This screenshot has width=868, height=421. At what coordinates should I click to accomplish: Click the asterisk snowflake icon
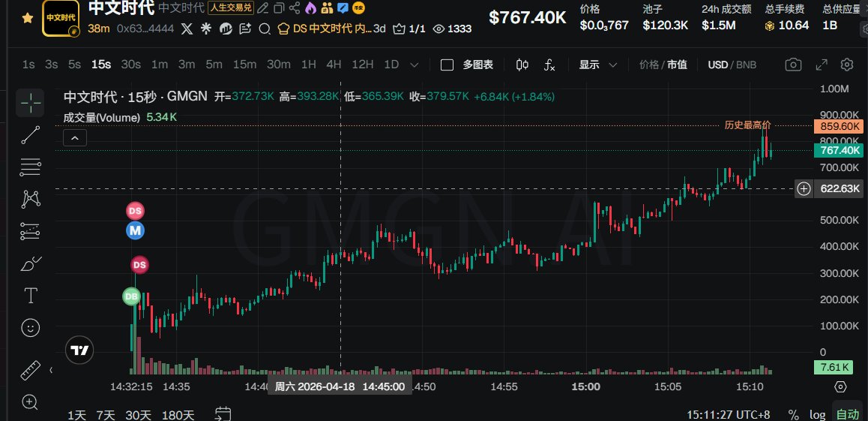[x=206, y=29]
